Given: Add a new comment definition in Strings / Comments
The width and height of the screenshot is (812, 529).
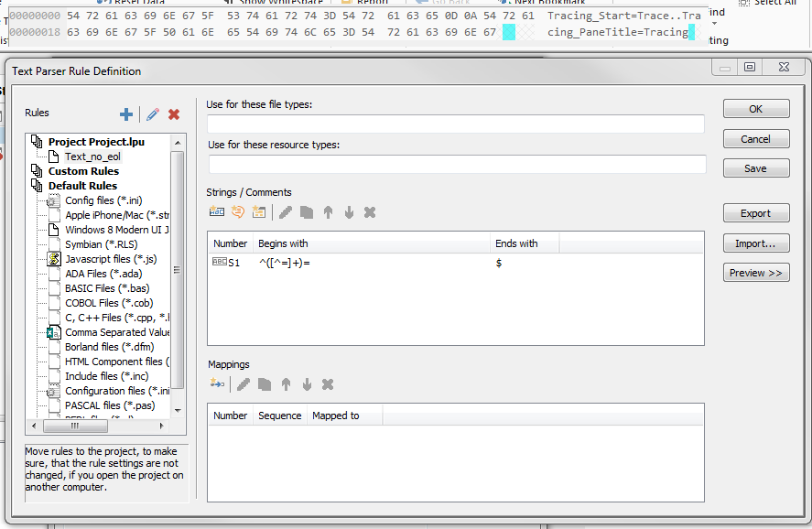Looking at the screenshot, I should 238,212.
